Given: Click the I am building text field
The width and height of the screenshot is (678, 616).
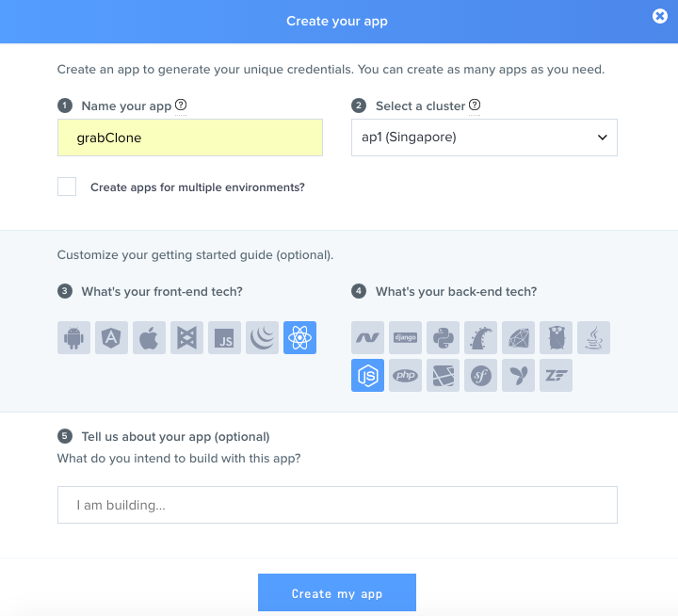Looking at the screenshot, I should [337, 505].
